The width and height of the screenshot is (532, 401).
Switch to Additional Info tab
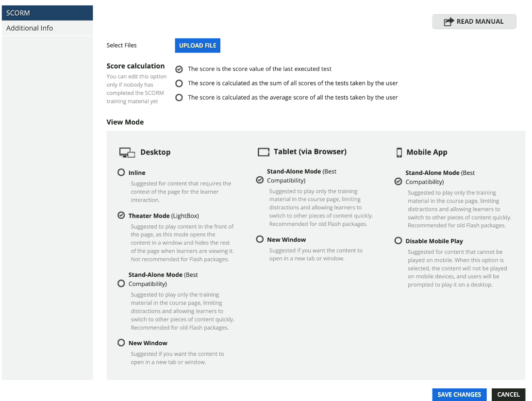pyautogui.click(x=47, y=28)
